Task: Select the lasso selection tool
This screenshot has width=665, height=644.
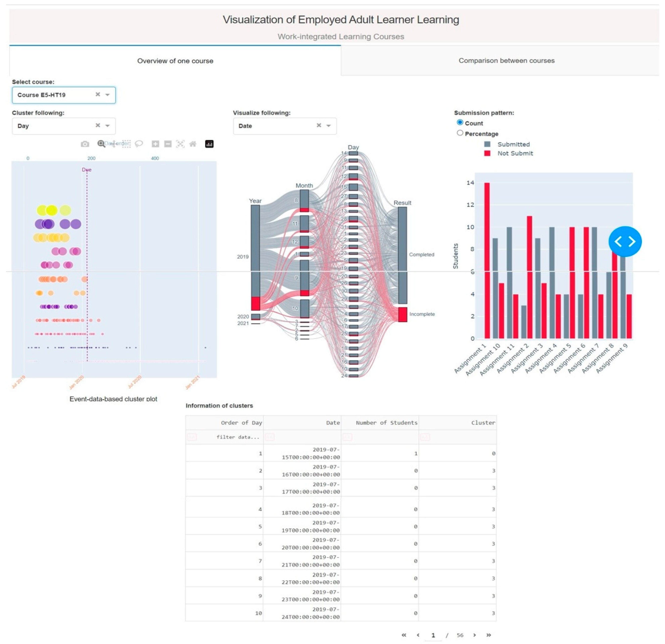Action: pos(139,144)
